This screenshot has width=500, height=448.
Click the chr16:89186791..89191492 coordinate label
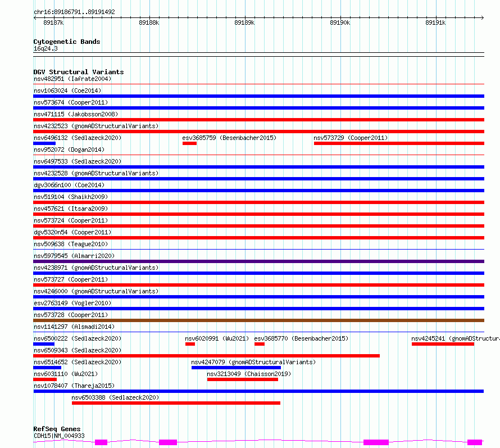pyautogui.click(x=74, y=12)
